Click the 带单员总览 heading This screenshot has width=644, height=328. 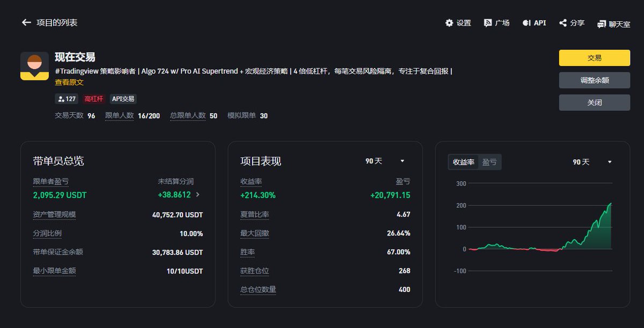(58, 161)
